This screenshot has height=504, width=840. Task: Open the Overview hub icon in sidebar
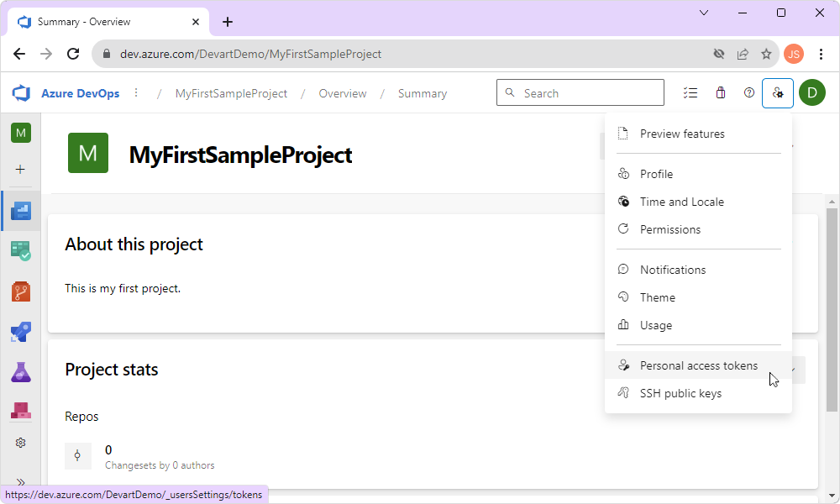[21, 211]
